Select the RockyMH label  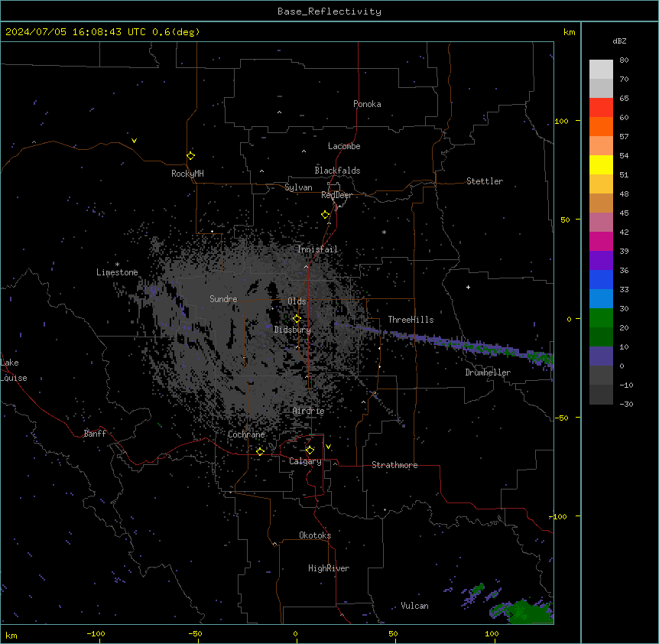pyautogui.click(x=187, y=174)
